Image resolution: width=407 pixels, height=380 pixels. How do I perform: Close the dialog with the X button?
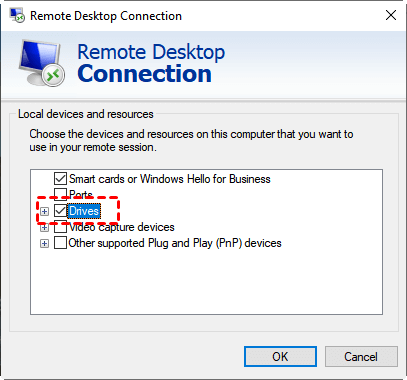point(391,15)
